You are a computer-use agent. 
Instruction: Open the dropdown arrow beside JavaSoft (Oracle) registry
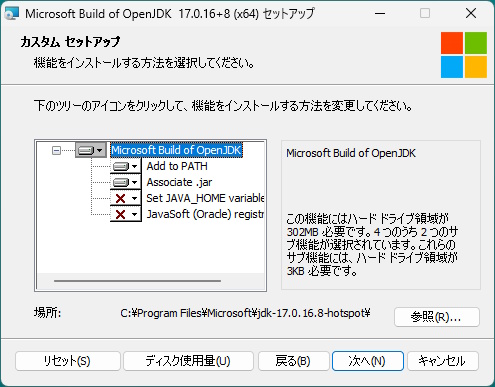tap(134, 214)
